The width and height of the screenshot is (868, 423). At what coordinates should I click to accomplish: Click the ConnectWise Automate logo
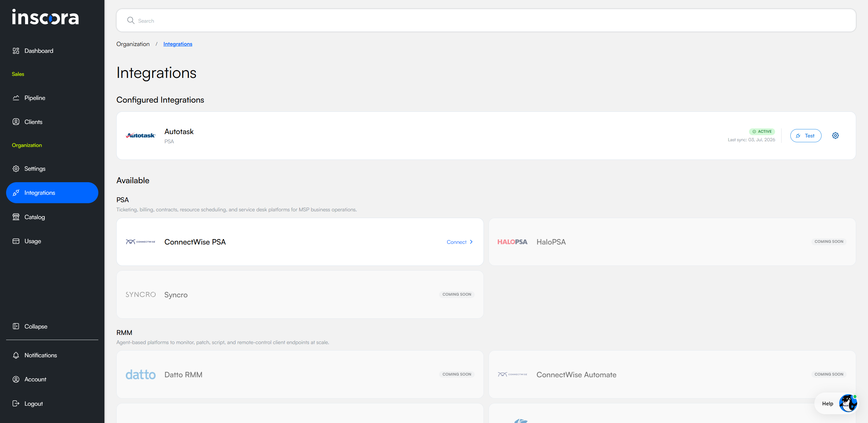point(512,374)
